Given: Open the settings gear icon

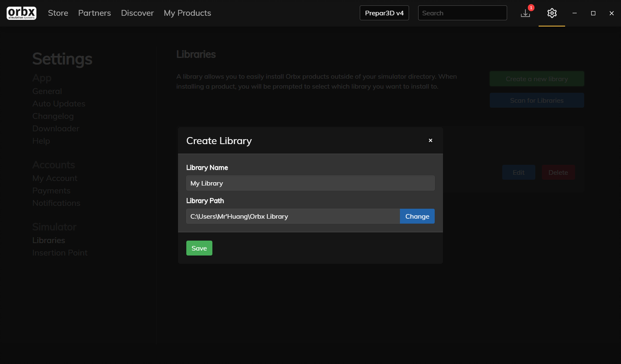Looking at the screenshot, I should coord(552,13).
